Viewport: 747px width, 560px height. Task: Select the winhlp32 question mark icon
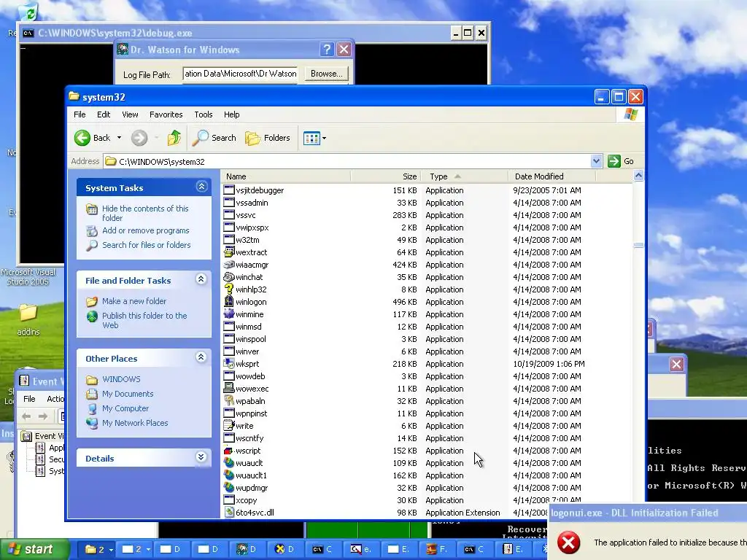[x=229, y=289]
